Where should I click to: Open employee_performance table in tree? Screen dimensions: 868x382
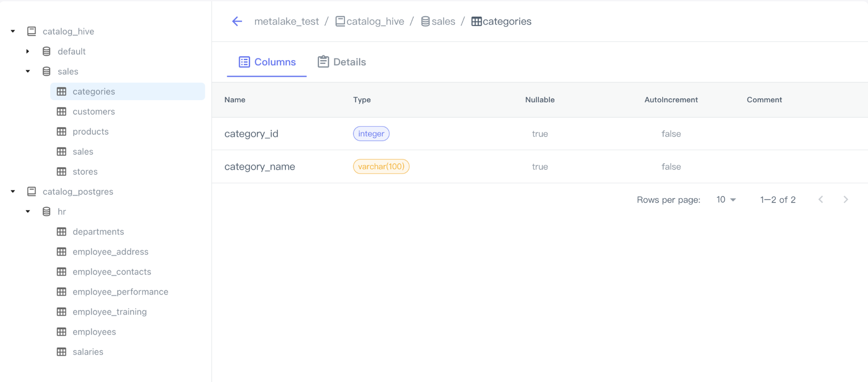tap(120, 292)
